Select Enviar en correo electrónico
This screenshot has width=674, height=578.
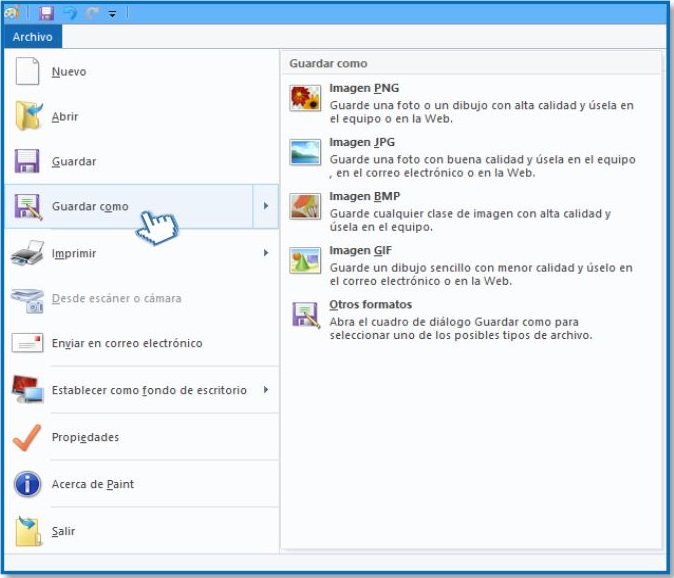point(141,343)
